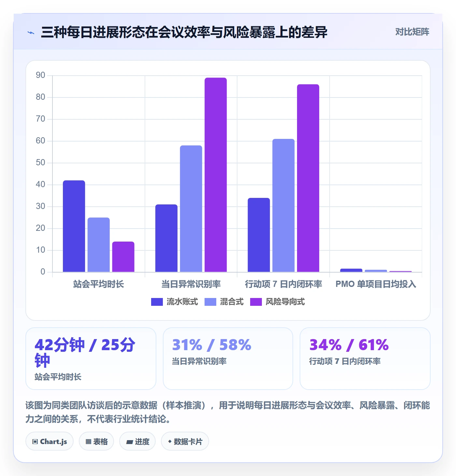Click the 风险导向式 bar for 站会平均时长
The width and height of the screenshot is (456, 476).
(x=123, y=257)
